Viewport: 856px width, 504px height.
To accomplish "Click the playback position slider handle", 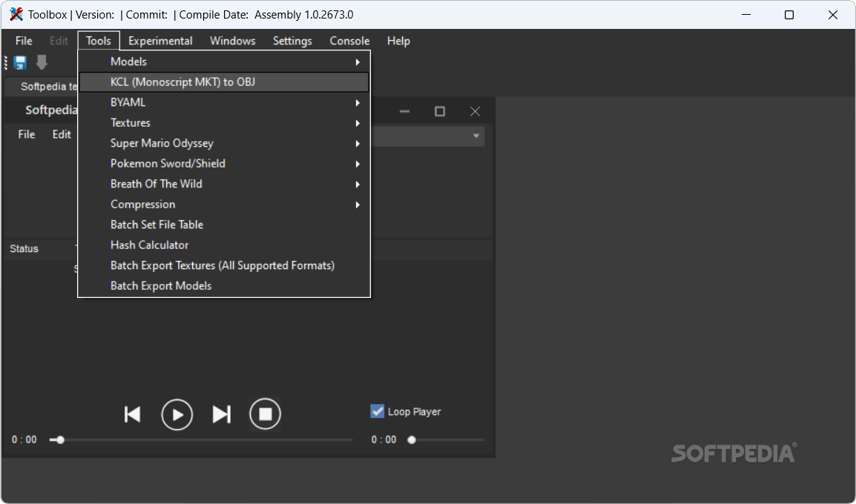I will click(60, 440).
